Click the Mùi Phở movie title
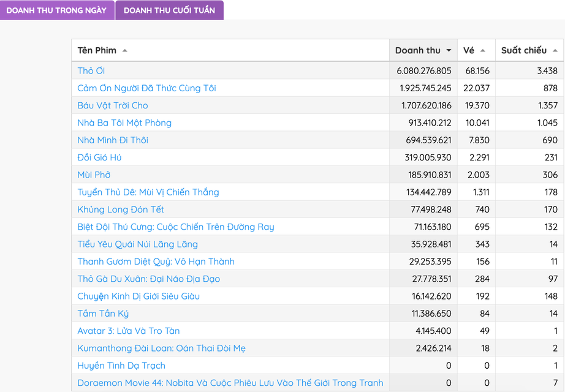 94,175
